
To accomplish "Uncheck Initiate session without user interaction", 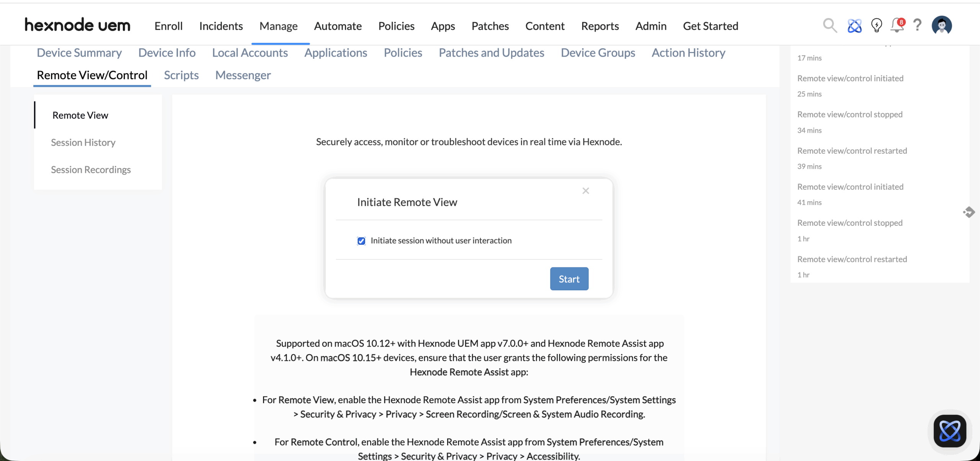I will [x=361, y=241].
